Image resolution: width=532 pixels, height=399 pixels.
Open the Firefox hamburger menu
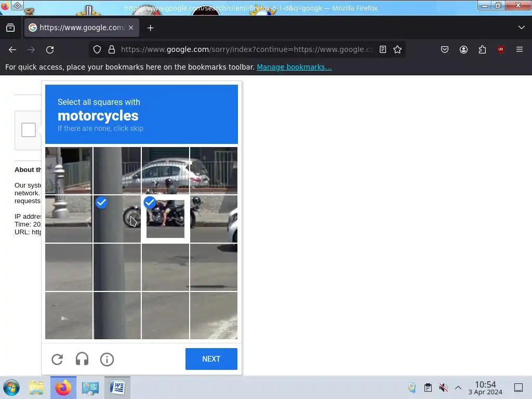(x=520, y=49)
